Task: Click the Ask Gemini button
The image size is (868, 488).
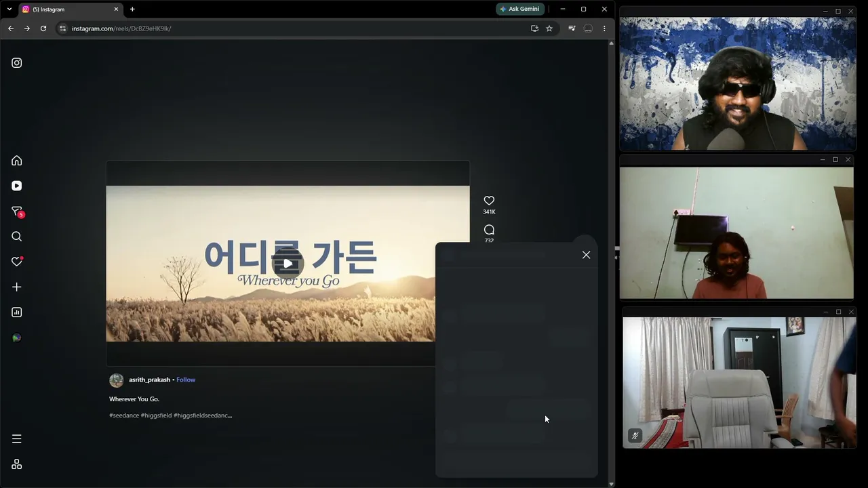Action: coord(520,9)
